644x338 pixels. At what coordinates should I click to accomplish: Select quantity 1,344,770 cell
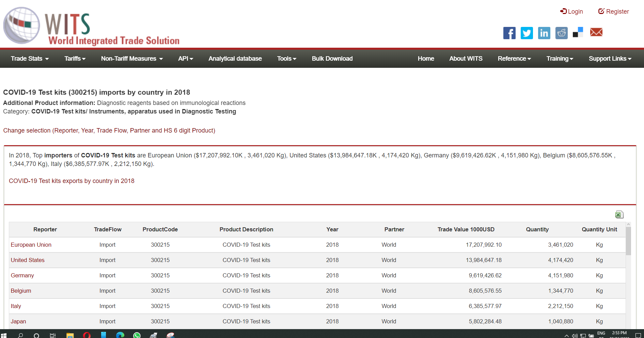[x=560, y=291]
